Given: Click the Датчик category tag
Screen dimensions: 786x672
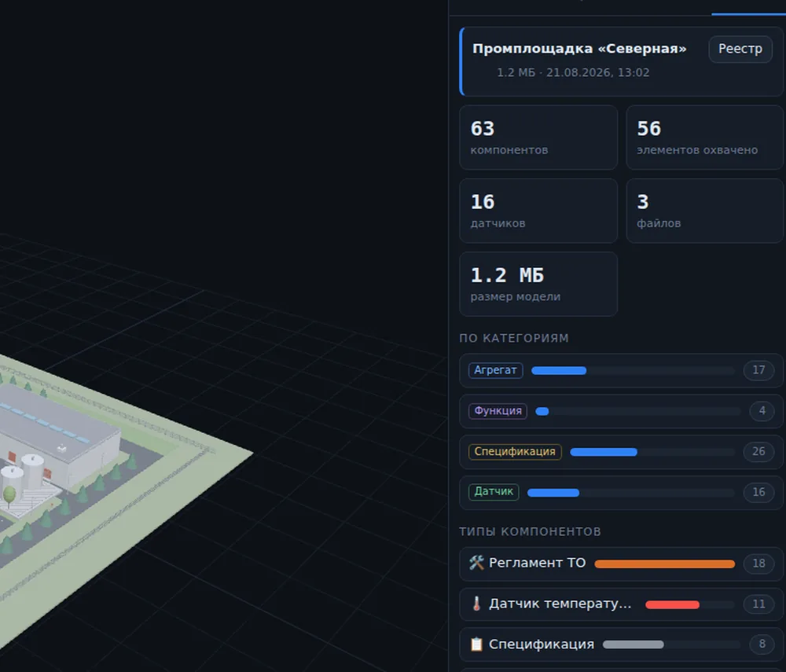Looking at the screenshot, I should [494, 491].
